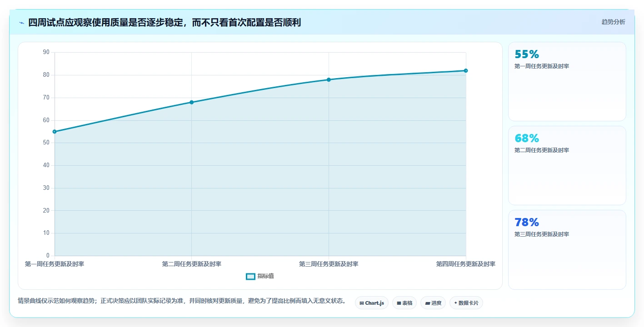Viewport: 644px width, 327px height.
Task: Click the 进度 tag chip
Action: coord(433,303)
